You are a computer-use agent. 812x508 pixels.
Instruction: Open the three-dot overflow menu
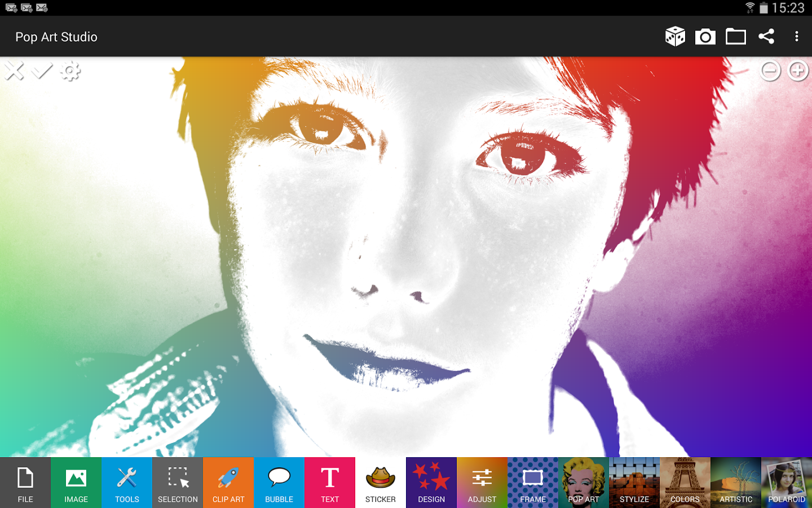pyautogui.click(x=797, y=37)
